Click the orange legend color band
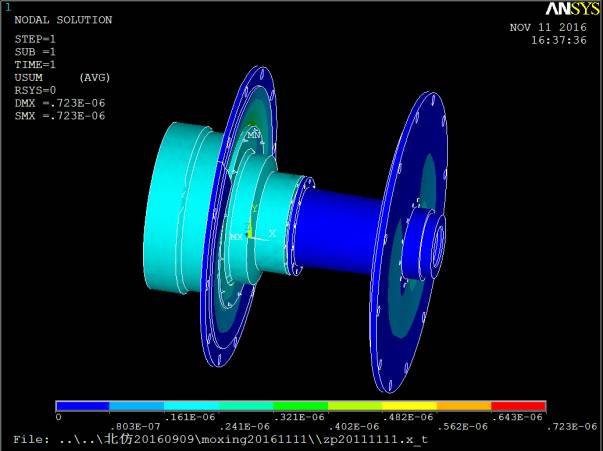The height and width of the screenshot is (451, 603). [x=462, y=405]
